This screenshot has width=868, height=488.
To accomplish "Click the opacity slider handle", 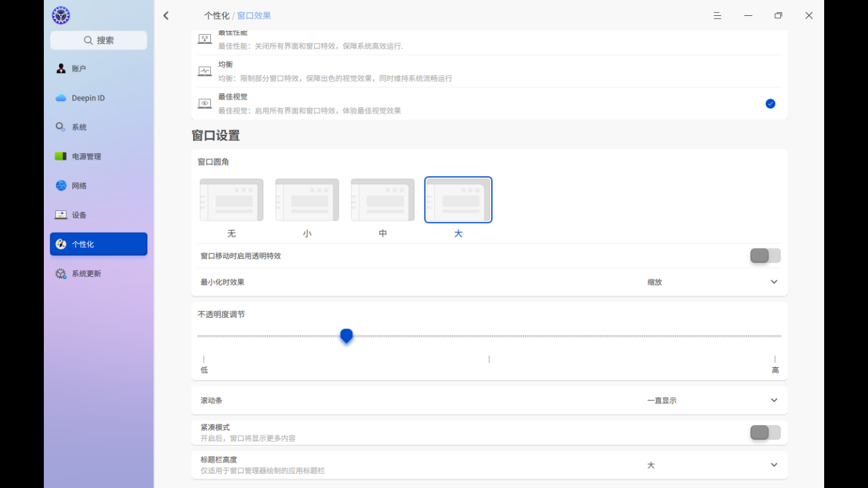I will (x=346, y=335).
